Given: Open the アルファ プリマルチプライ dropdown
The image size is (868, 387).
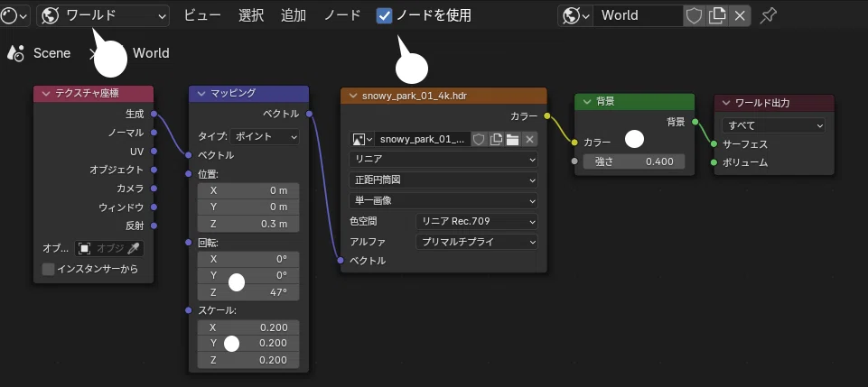Looking at the screenshot, I should 477,242.
